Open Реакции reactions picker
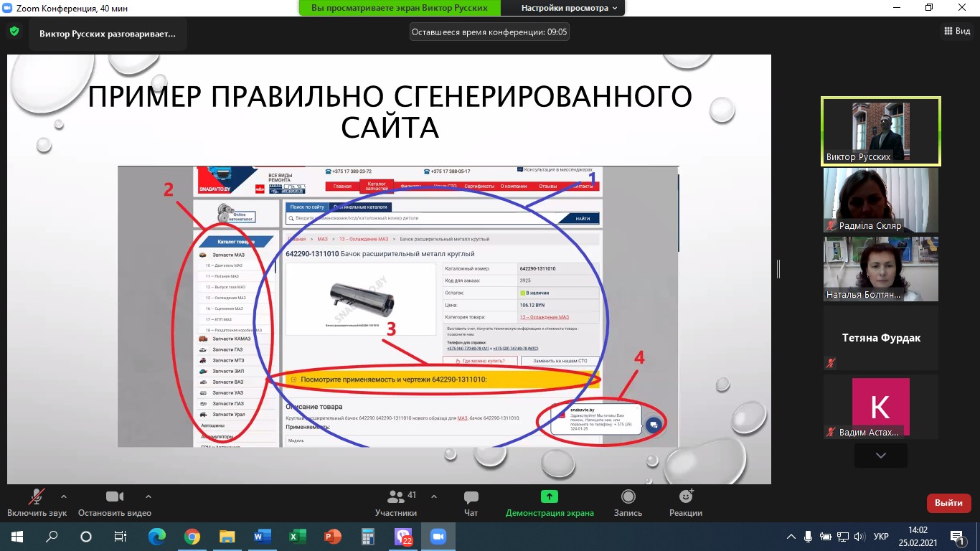Image resolution: width=980 pixels, height=551 pixels. click(686, 504)
